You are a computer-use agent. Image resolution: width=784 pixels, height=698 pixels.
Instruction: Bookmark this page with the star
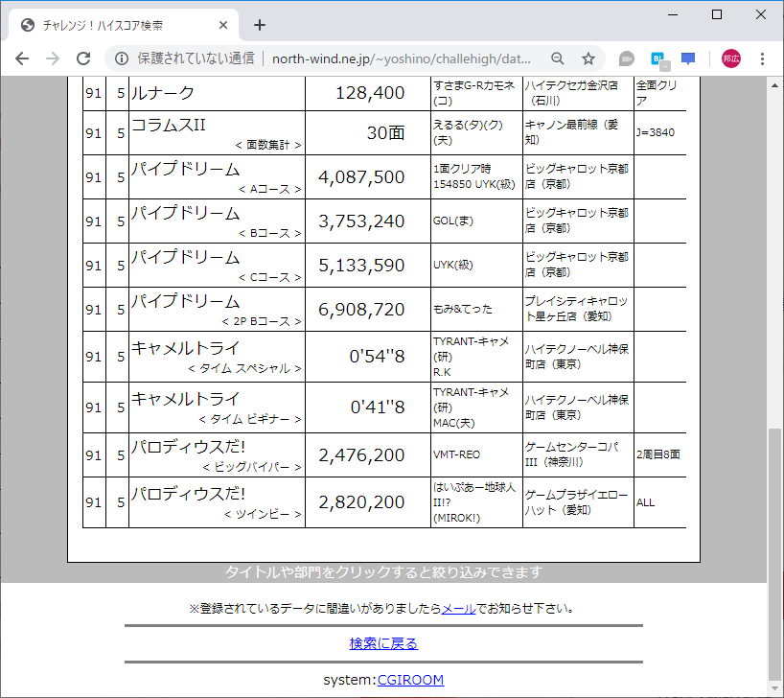coord(588,58)
